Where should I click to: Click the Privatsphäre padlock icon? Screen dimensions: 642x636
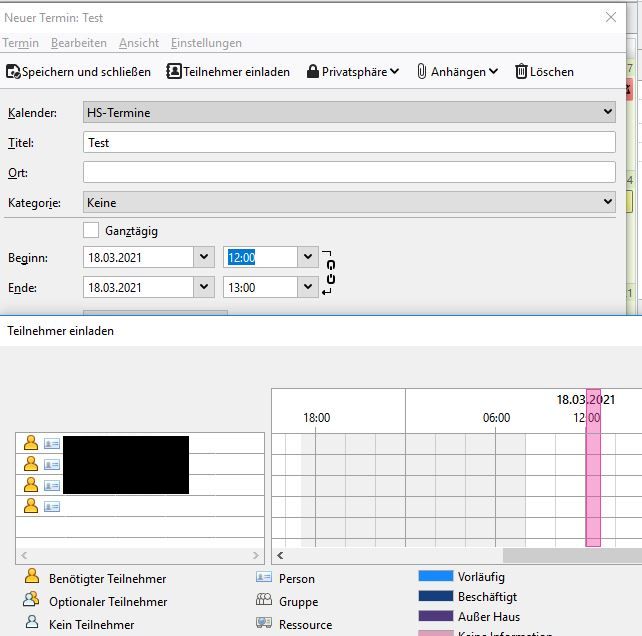(313, 72)
